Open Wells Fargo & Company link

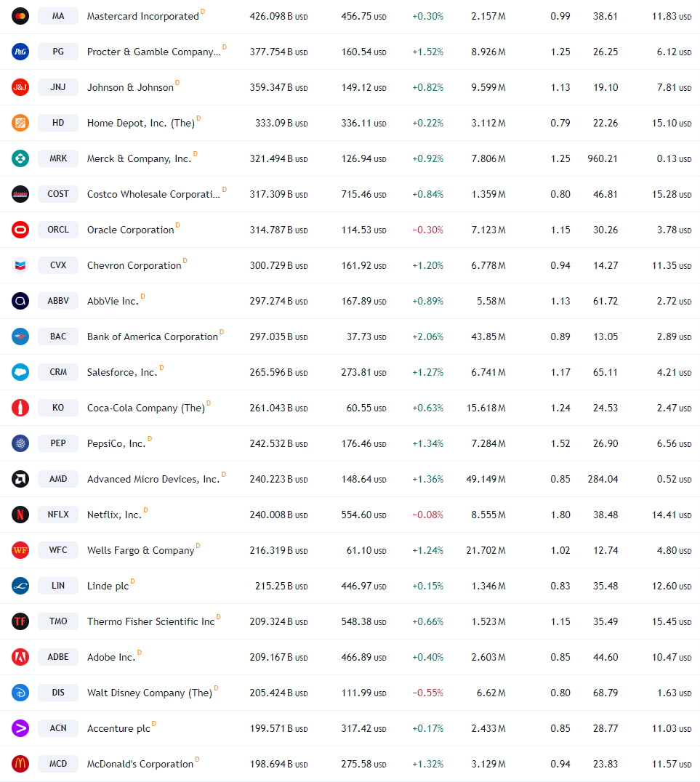(141, 551)
